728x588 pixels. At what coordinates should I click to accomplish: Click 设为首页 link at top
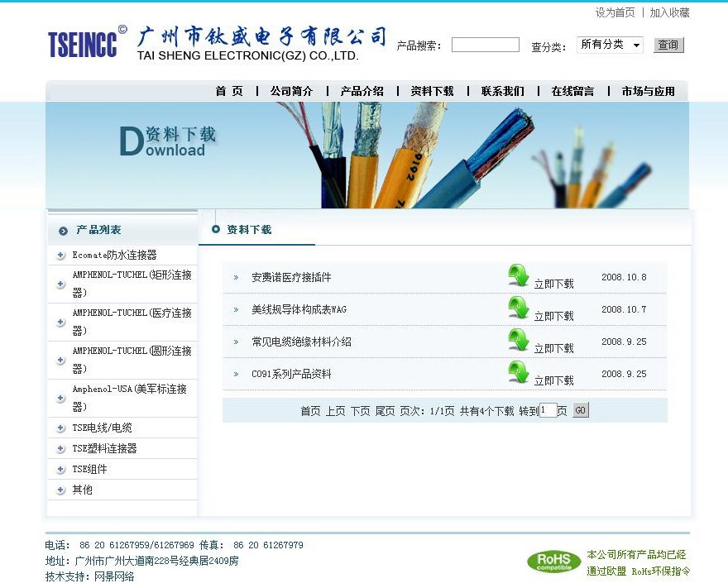click(x=615, y=12)
